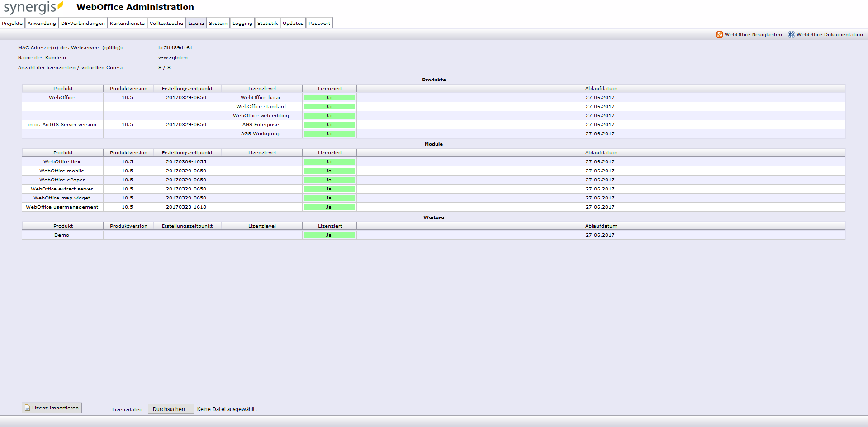Click the document icon on Lizenz importieren button
The width and height of the screenshot is (868, 427).
coord(28,408)
